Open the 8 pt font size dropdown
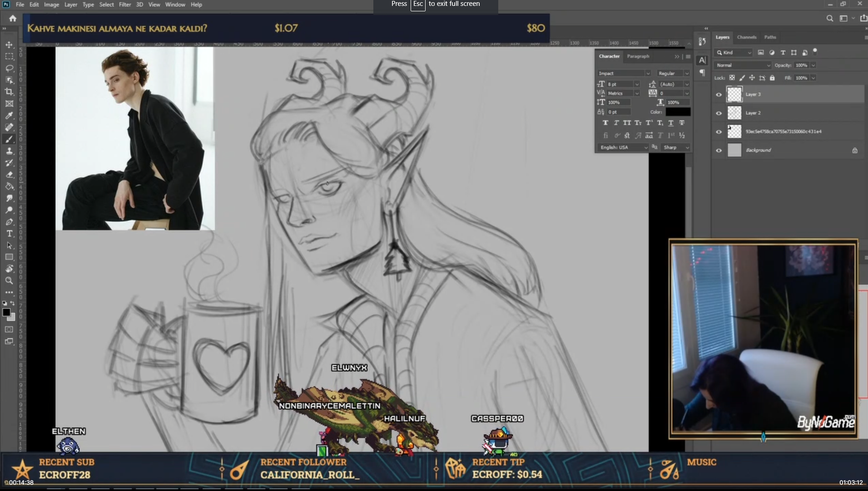The height and width of the screenshot is (491, 868). 637,84
